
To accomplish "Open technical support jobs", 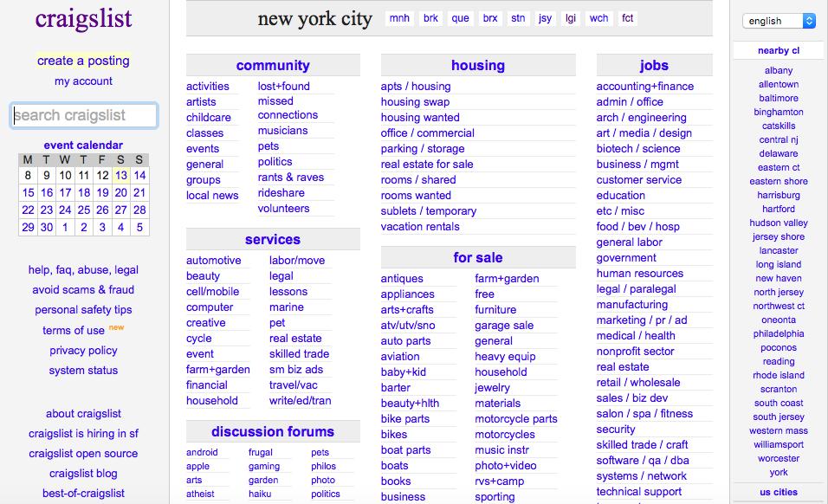I will click(x=639, y=491).
